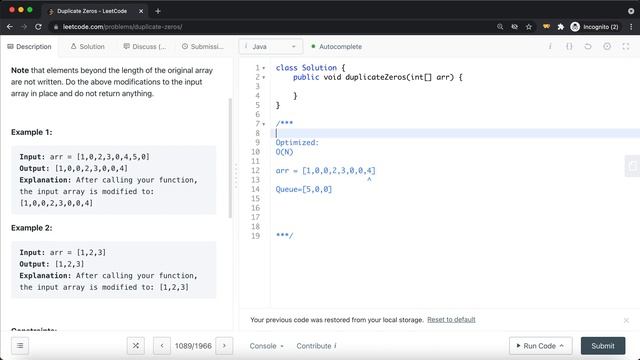This screenshot has width=640, height=360.
Task: Click the O(N) comment line
Action: click(284, 152)
